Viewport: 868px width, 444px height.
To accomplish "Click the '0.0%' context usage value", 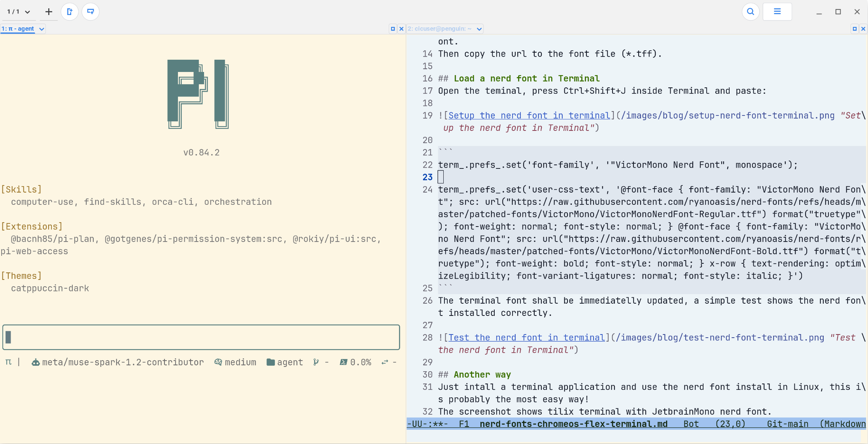I will (x=361, y=362).
